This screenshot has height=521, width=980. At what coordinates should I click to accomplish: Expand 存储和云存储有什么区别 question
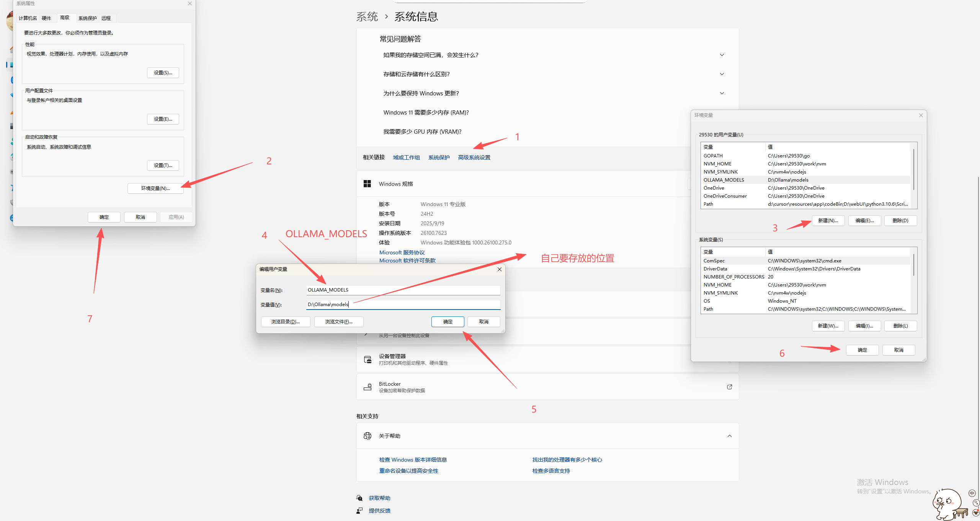click(722, 74)
